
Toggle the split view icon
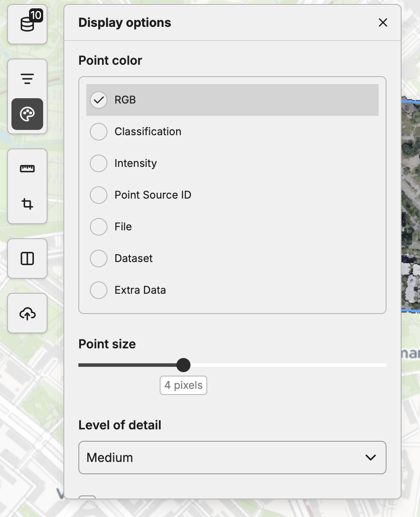[27, 258]
